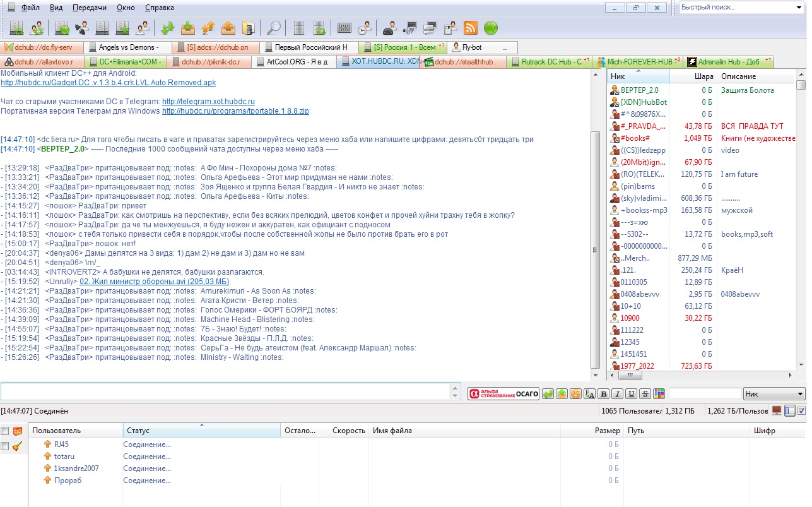Focus the Быстрый поиск search box
The height and width of the screenshot is (507, 812).
pyautogui.click(x=736, y=8)
